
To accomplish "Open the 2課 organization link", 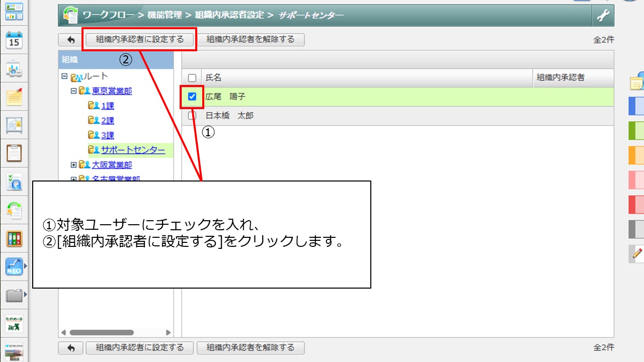I will (108, 121).
